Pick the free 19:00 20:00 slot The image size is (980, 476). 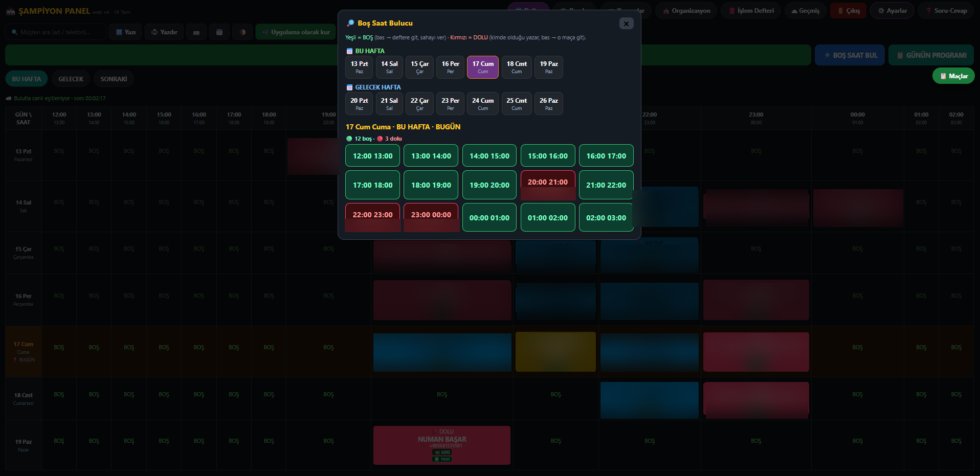click(x=489, y=185)
